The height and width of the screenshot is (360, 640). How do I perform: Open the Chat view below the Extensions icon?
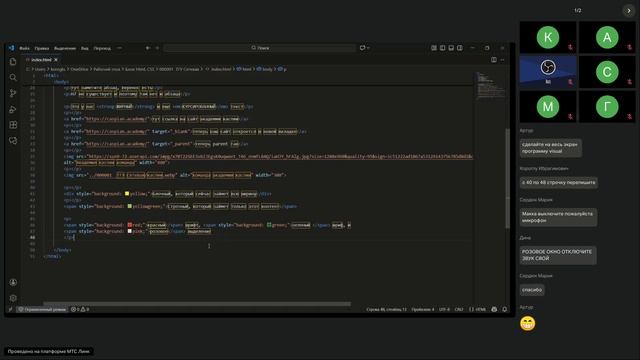pyautogui.click(x=13, y=141)
